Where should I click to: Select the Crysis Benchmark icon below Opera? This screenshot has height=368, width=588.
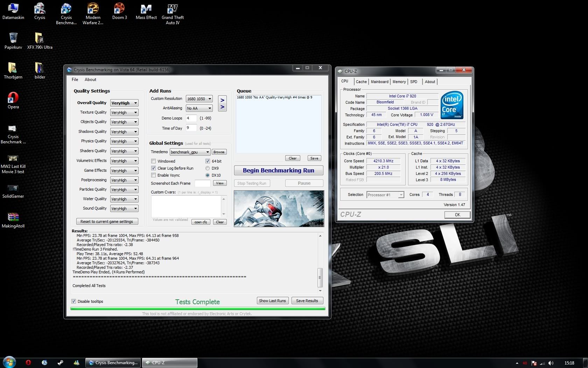click(13, 134)
